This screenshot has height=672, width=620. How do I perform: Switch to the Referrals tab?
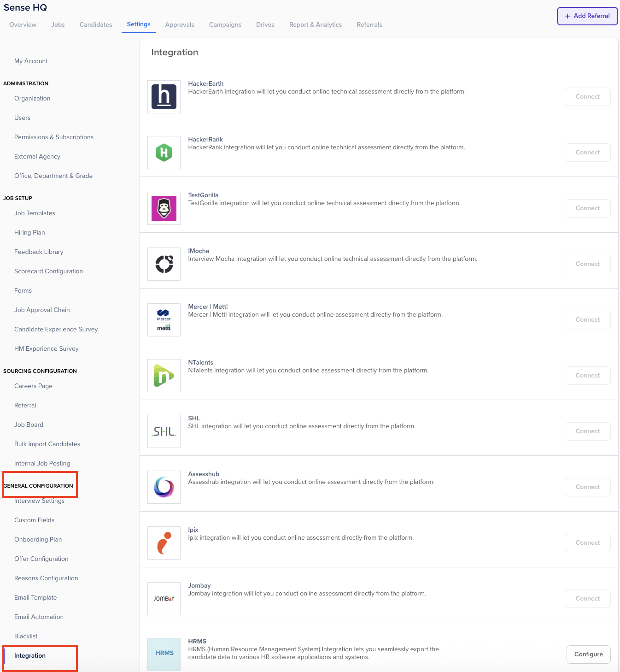369,24
